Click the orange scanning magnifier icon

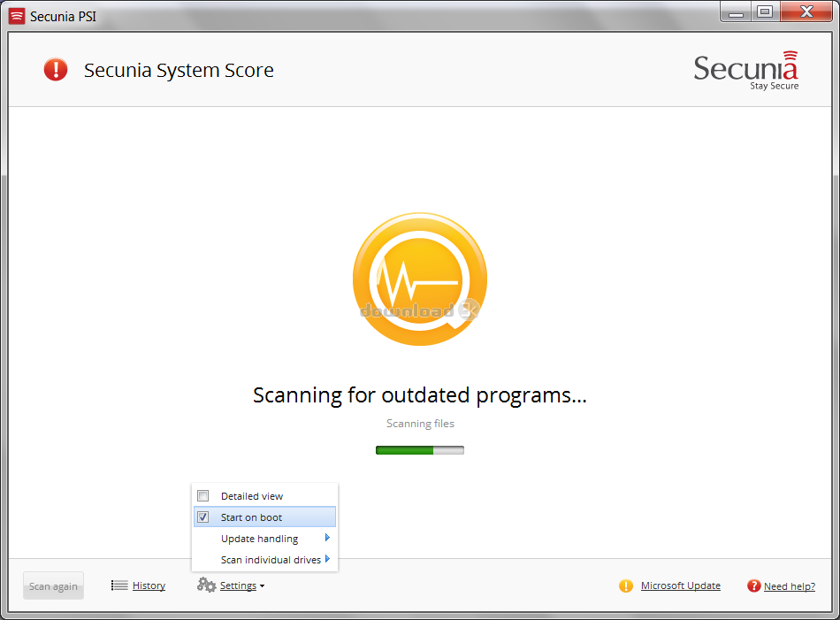pos(419,279)
